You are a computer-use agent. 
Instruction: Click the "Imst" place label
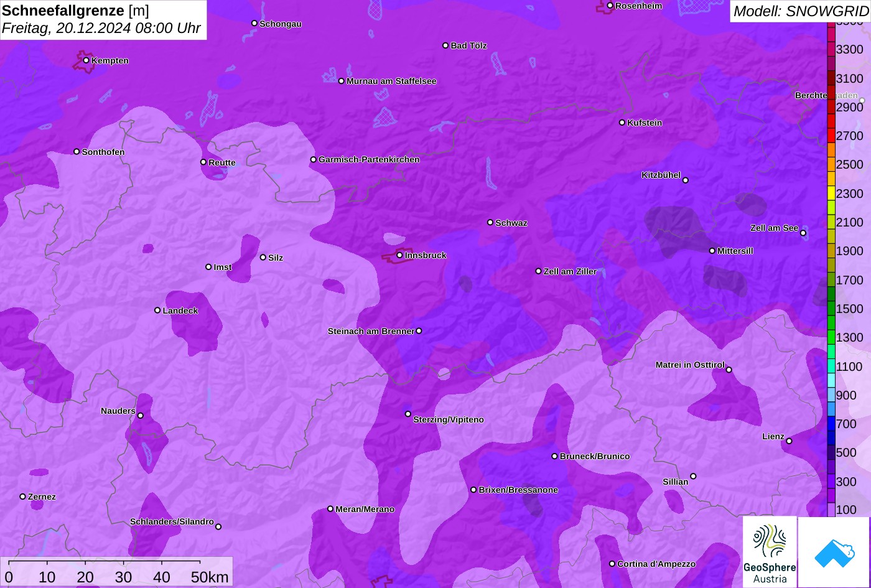(x=223, y=268)
